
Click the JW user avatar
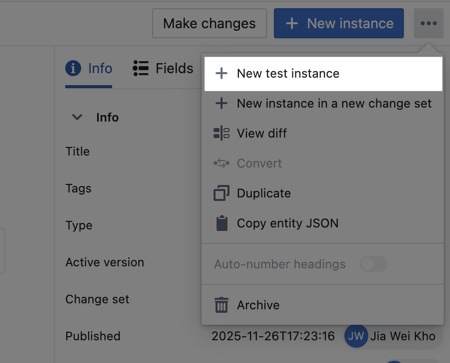tap(356, 336)
